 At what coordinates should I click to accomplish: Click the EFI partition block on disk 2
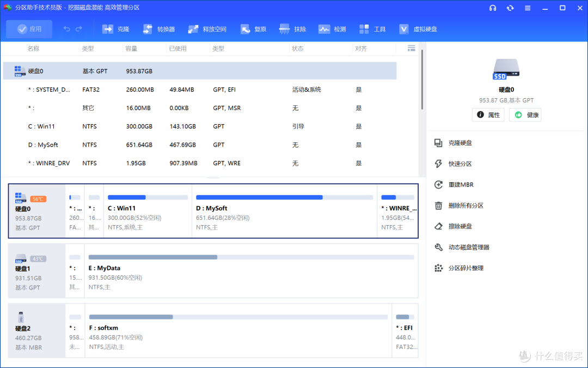click(x=405, y=330)
